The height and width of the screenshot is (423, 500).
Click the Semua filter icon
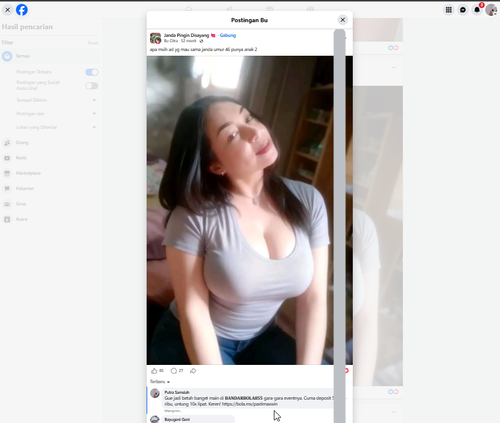7,56
